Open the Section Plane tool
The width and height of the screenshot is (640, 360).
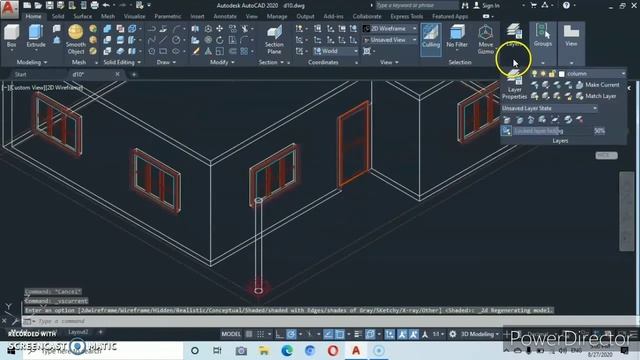click(x=274, y=40)
